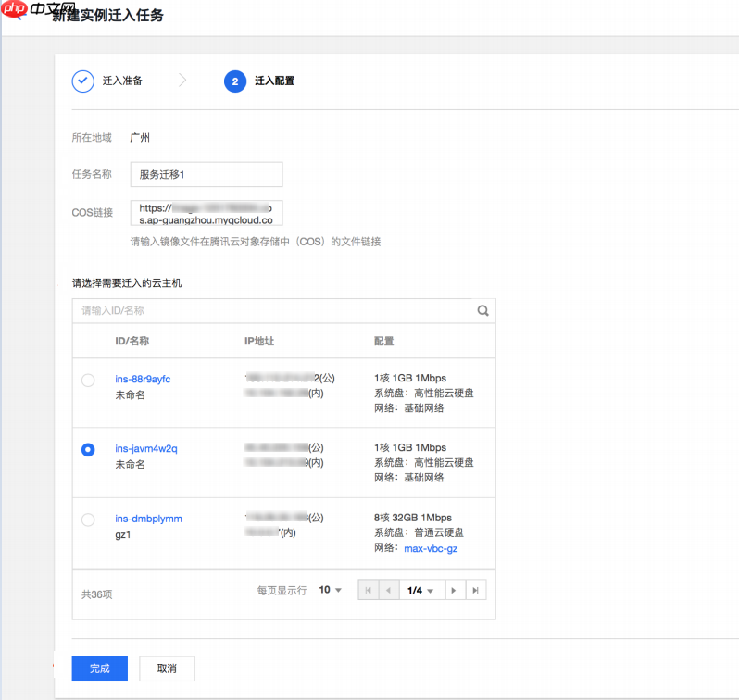Image resolution: width=739 pixels, height=700 pixels.
Task: Click the 广州 region value
Action: click(140, 138)
